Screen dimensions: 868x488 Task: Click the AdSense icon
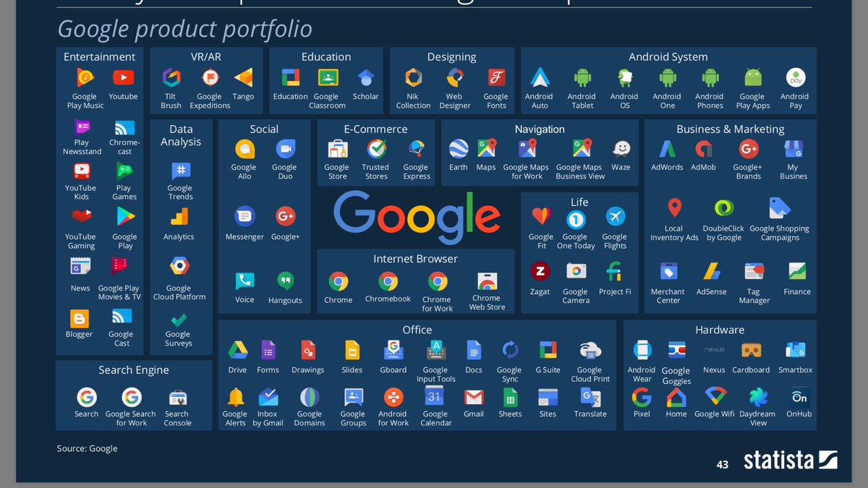[712, 272]
